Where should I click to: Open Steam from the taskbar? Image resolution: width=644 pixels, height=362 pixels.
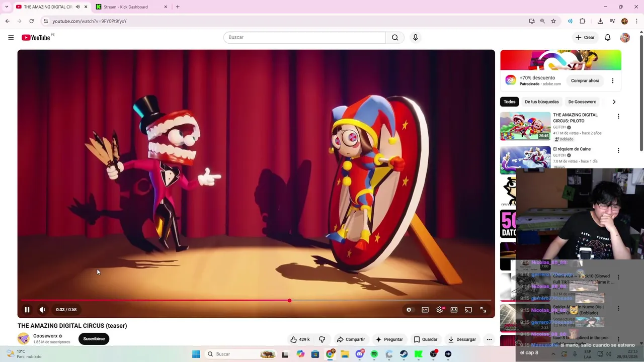[x=404, y=354]
